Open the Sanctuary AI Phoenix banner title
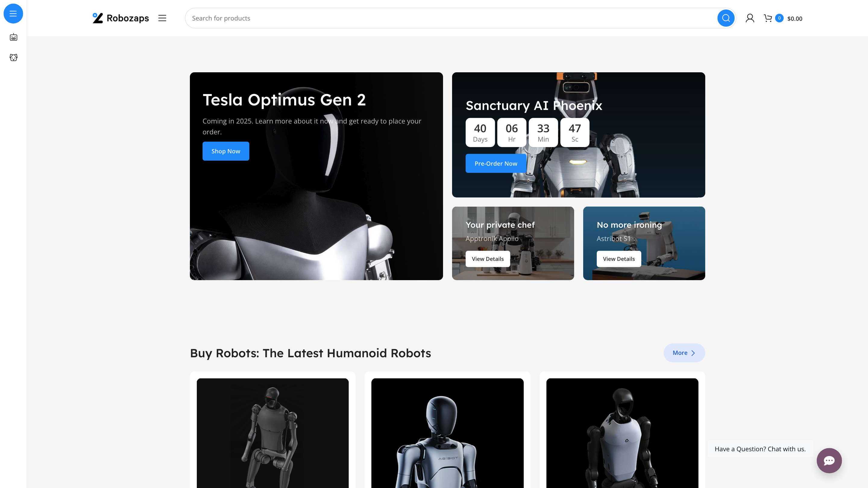The width and height of the screenshot is (868, 488). [534, 105]
